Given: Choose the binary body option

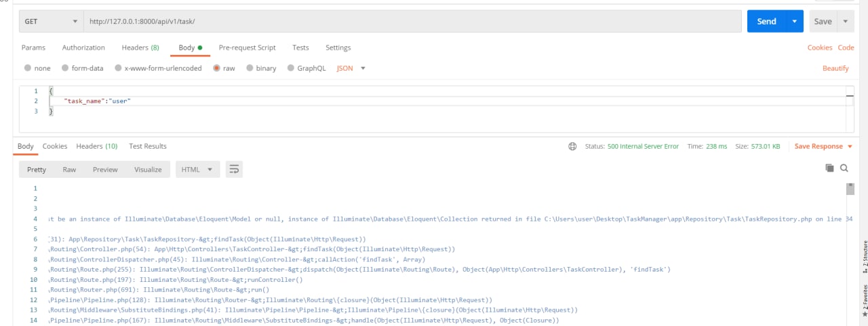Looking at the screenshot, I should click(250, 68).
